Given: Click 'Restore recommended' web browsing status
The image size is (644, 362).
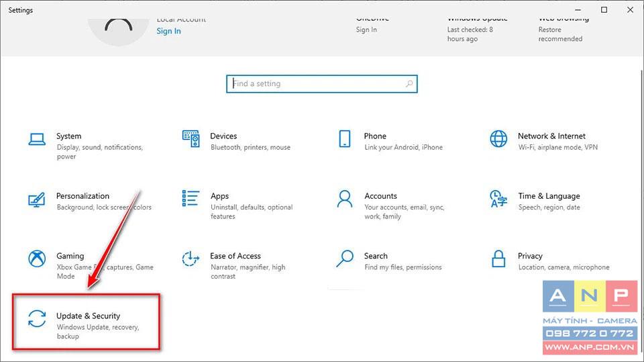Looking at the screenshot, I should point(560,34).
